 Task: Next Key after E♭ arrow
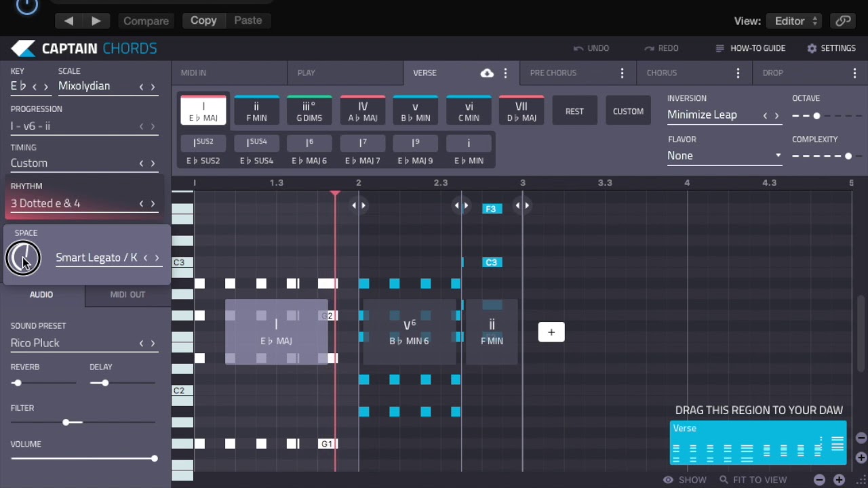point(46,87)
